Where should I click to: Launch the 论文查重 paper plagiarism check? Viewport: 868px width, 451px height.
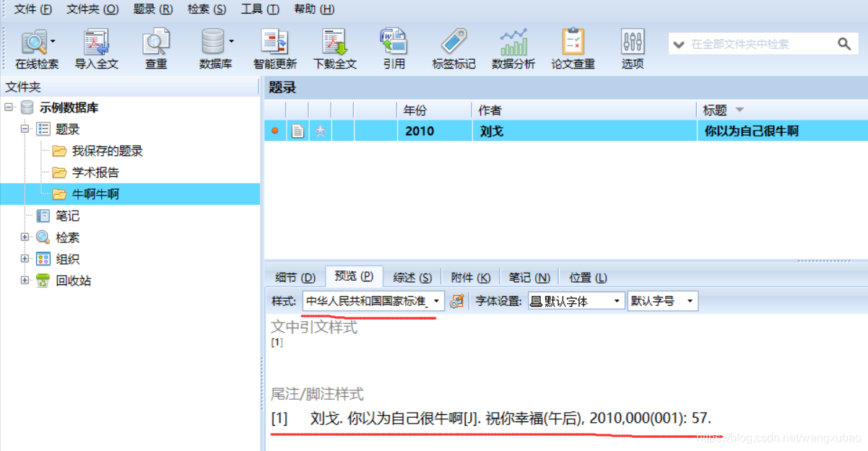point(573,49)
